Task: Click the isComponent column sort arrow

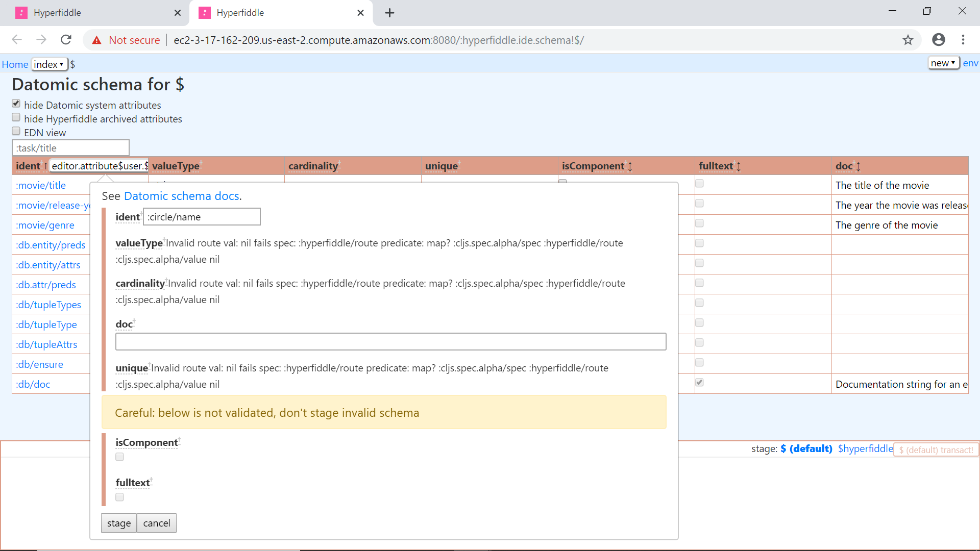Action: [630, 166]
